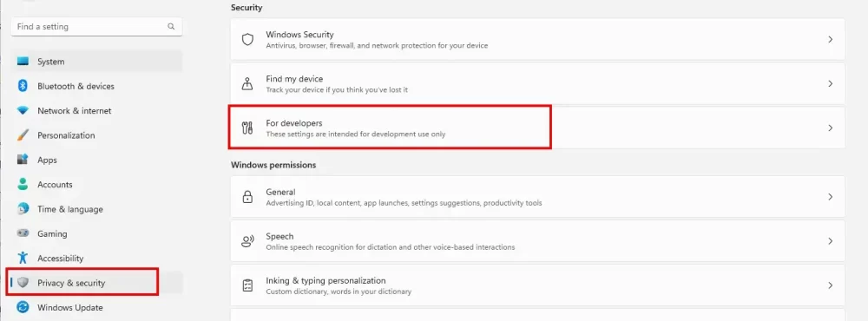Open the General permissions row
868x321 pixels.
pos(537,197)
